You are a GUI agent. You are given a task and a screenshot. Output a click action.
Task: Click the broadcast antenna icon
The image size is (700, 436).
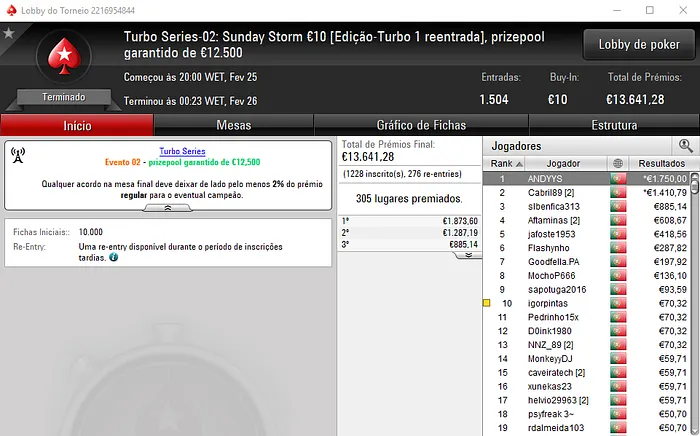point(18,155)
